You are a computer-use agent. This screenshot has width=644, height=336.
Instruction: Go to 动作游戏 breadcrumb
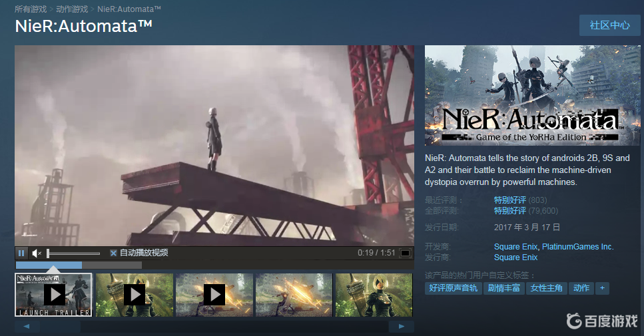pos(73,9)
